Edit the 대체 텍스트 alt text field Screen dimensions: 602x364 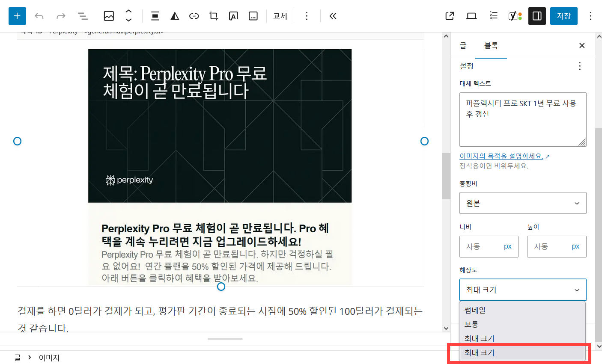point(523,120)
